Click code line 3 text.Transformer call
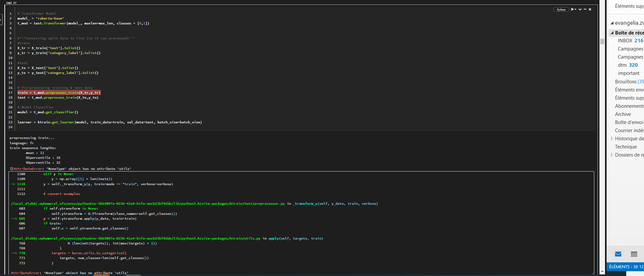644x276 pixels. tap(83, 23)
